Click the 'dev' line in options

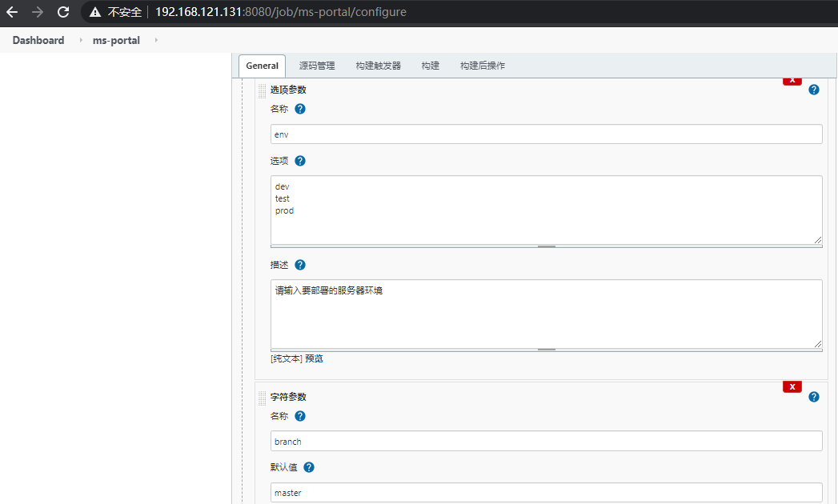282,186
